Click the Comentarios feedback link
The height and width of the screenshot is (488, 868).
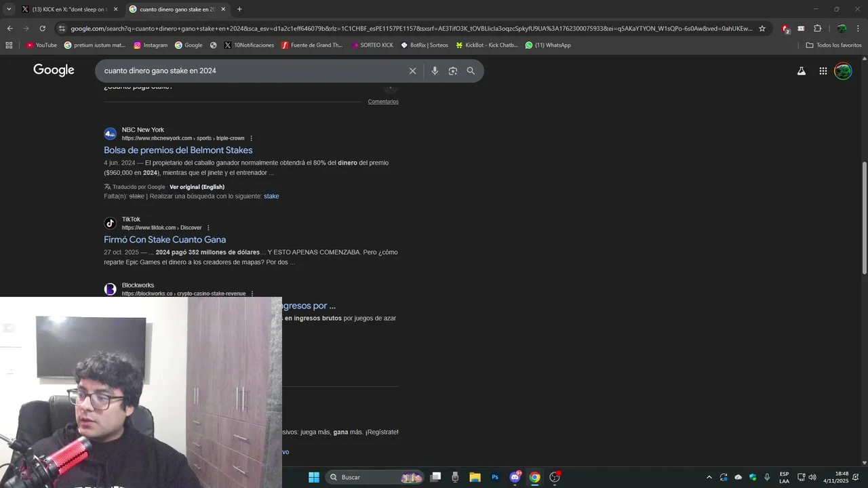click(383, 102)
